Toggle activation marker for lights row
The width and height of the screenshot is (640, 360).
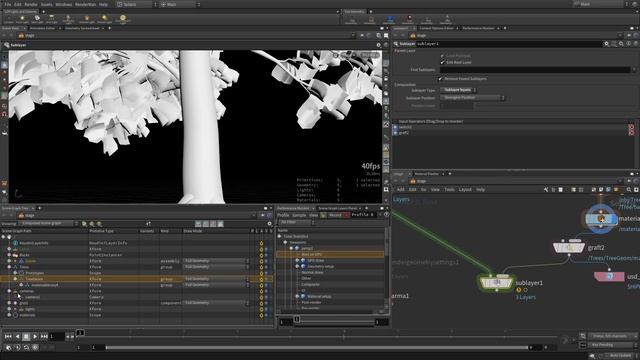(x=261, y=309)
